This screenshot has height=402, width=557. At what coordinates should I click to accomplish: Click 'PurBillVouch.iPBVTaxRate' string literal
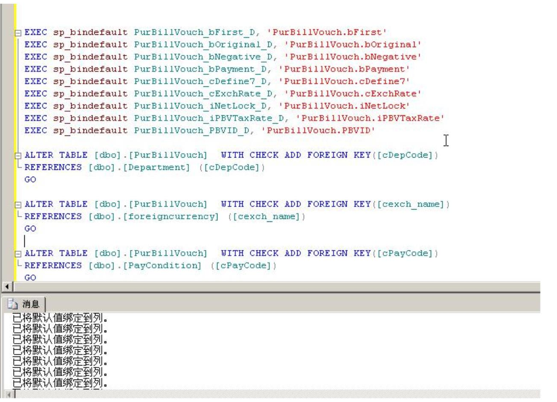tap(370, 118)
